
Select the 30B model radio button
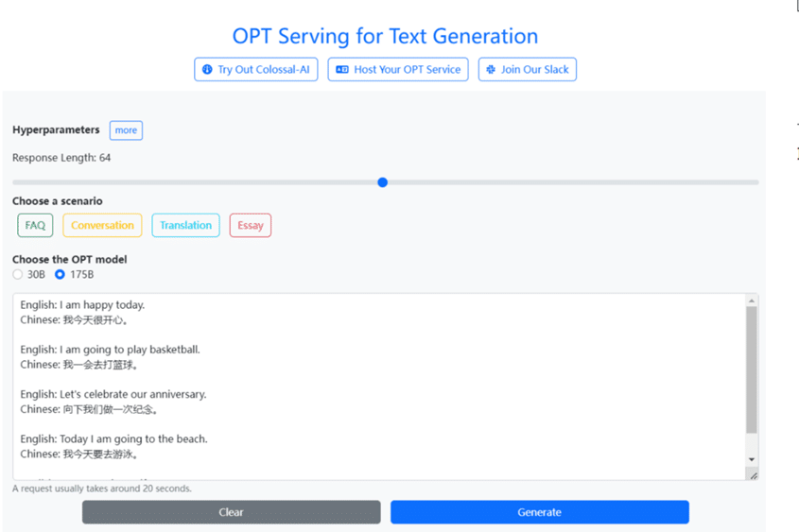click(x=18, y=275)
